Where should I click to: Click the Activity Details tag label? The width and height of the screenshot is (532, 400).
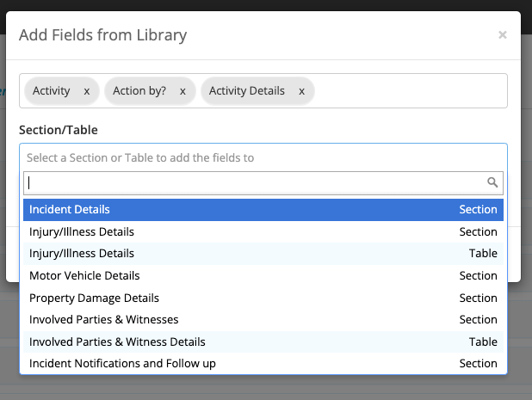pos(247,91)
